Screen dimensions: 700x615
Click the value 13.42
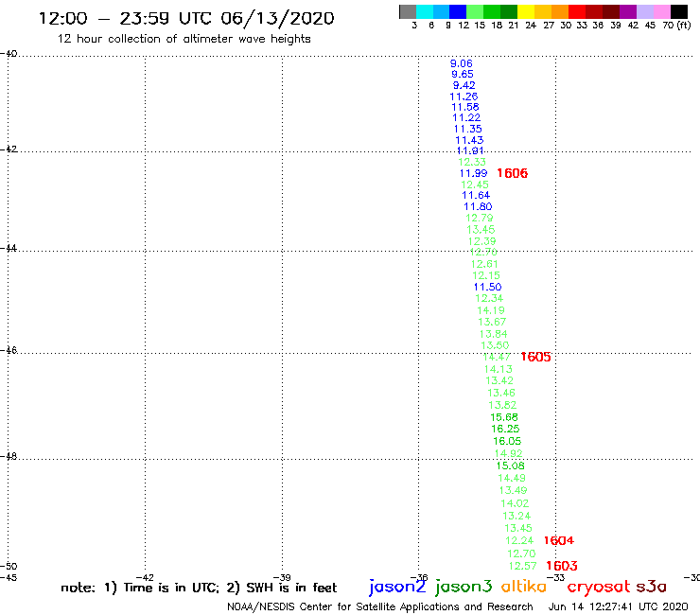coord(499,380)
